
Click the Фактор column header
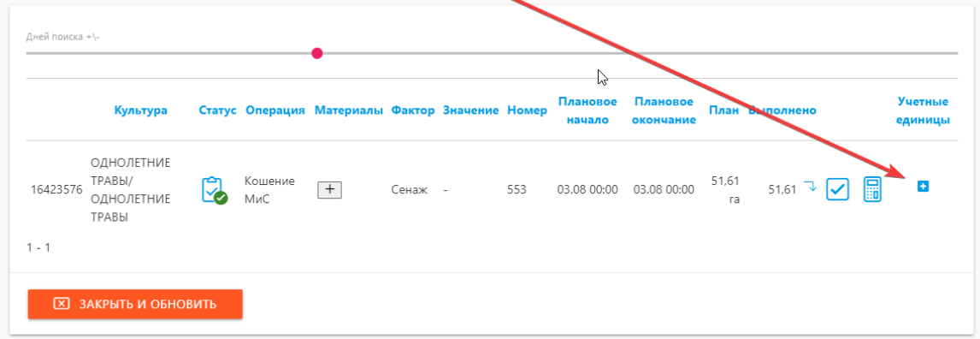413,110
